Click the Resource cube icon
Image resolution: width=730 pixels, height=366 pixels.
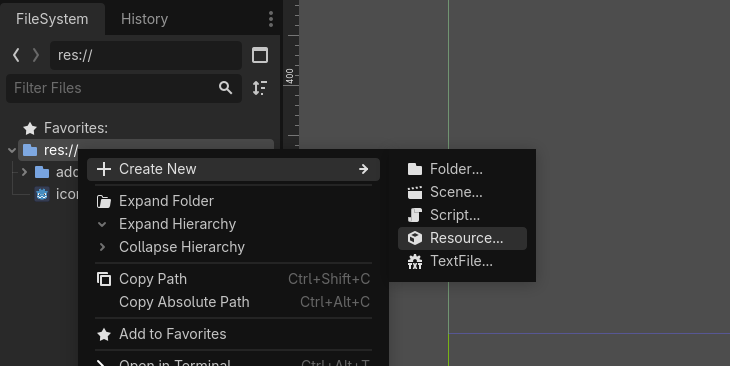point(415,238)
